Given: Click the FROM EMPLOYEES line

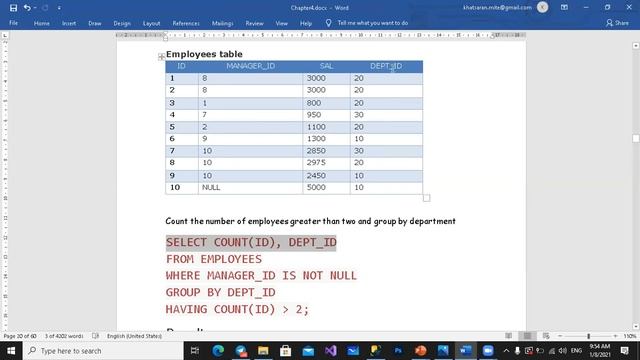Looking at the screenshot, I should pos(213,259).
